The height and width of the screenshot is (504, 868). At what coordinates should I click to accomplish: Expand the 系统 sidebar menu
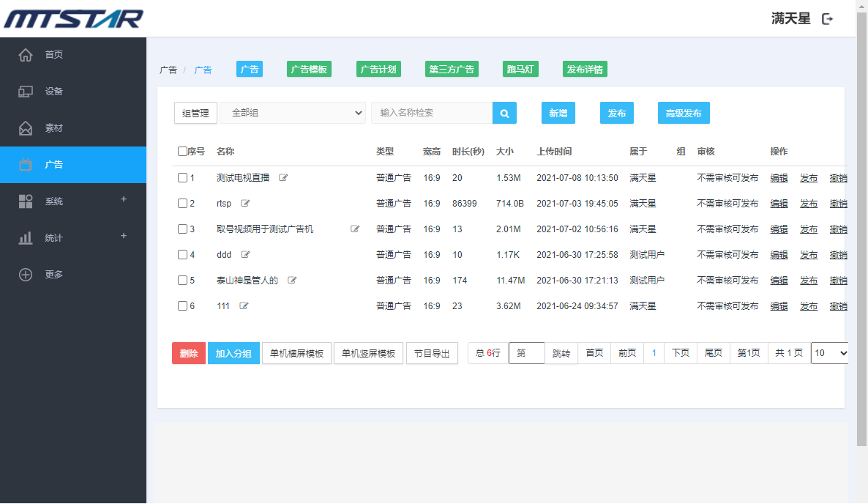[73, 201]
